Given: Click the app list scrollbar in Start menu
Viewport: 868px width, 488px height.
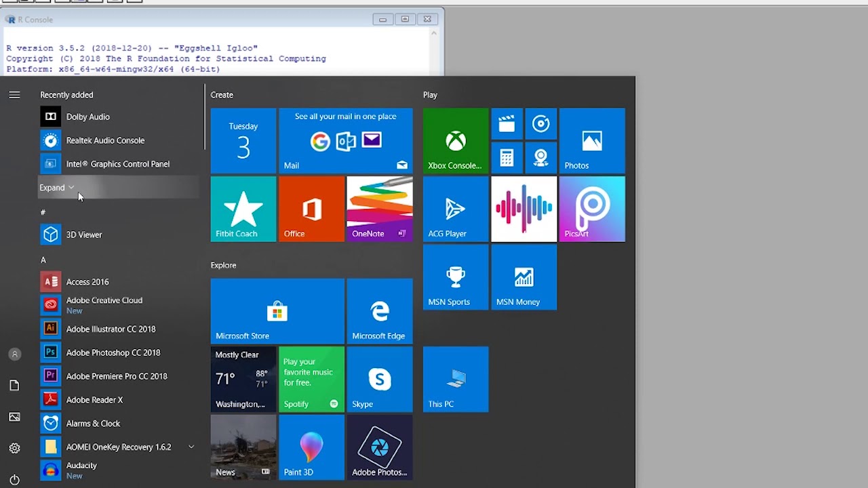Looking at the screenshot, I should point(204,117).
